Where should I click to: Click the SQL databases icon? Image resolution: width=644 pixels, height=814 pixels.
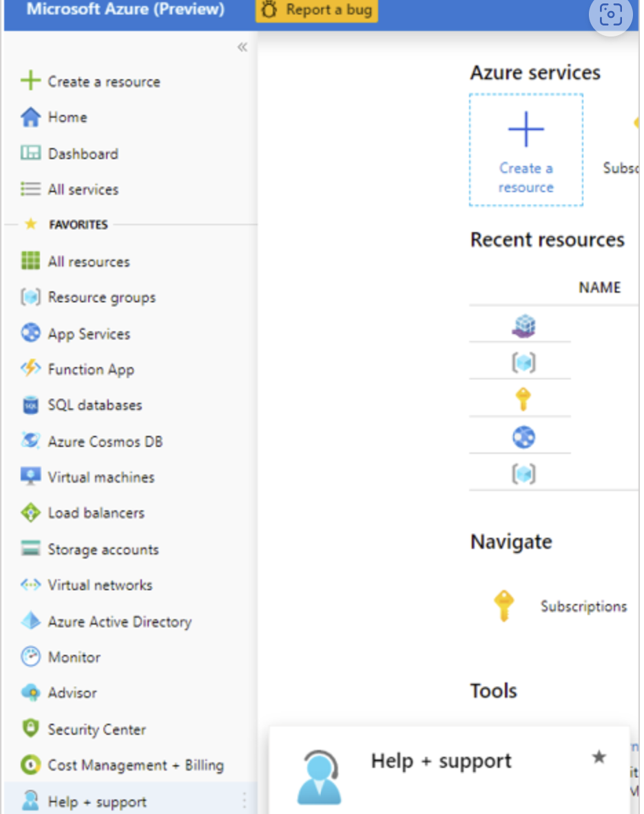(x=30, y=405)
